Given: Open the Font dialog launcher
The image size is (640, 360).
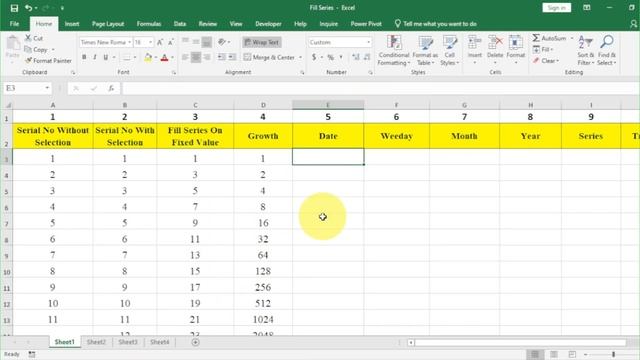Looking at the screenshot, I should [x=173, y=72].
